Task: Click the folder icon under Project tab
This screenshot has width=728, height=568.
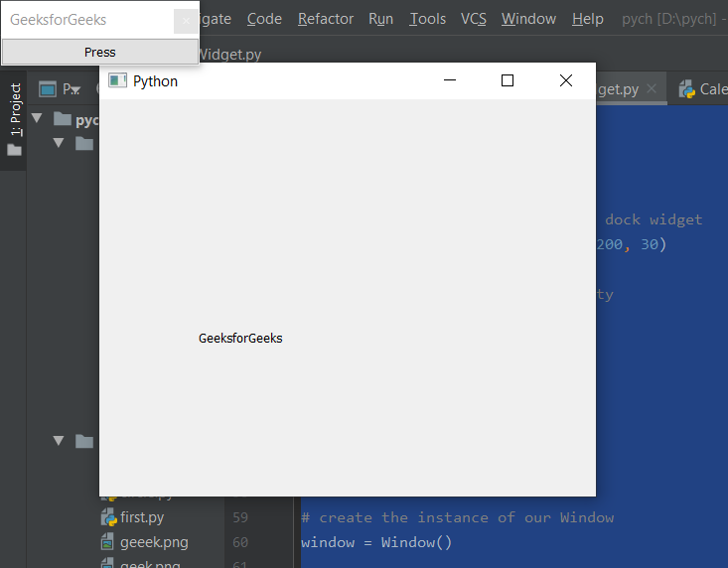Action: tap(14, 150)
